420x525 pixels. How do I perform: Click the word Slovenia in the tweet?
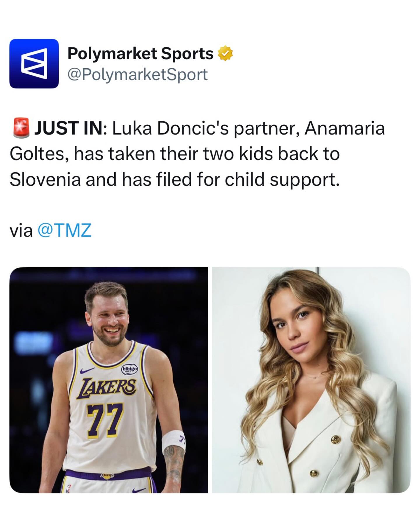click(45, 179)
